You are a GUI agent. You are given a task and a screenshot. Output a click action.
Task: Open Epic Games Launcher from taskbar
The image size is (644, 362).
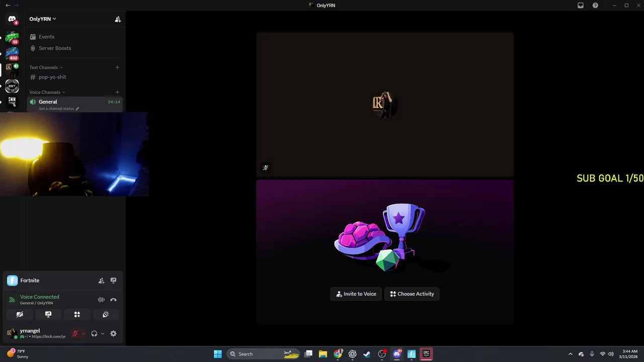click(426, 354)
